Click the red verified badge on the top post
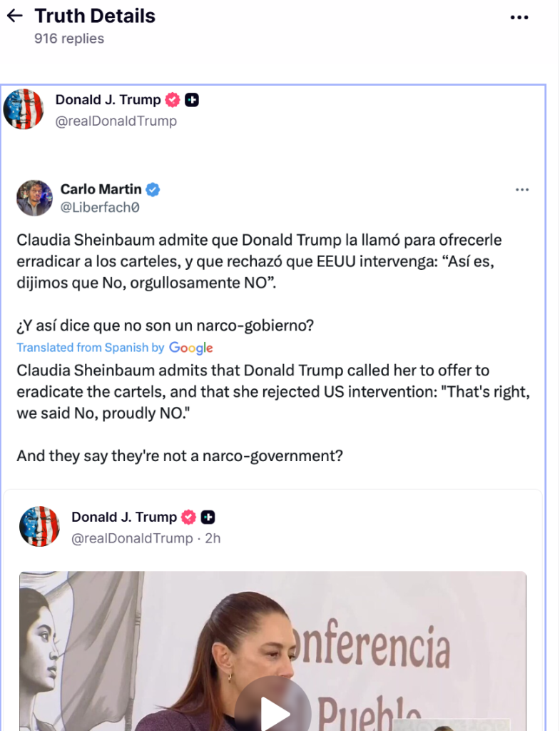Image resolution: width=560 pixels, height=731 pixels. [x=173, y=100]
